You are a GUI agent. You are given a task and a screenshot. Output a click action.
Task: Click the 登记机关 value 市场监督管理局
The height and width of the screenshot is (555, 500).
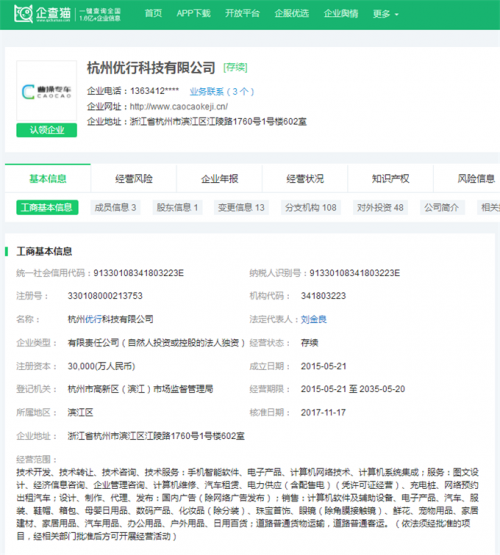(140, 389)
